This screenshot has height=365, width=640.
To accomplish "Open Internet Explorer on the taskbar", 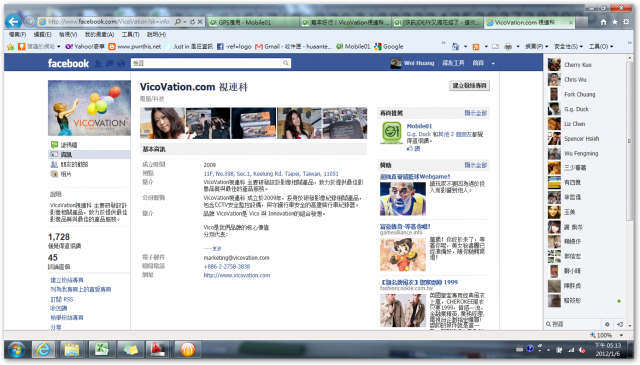I will click(44, 349).
